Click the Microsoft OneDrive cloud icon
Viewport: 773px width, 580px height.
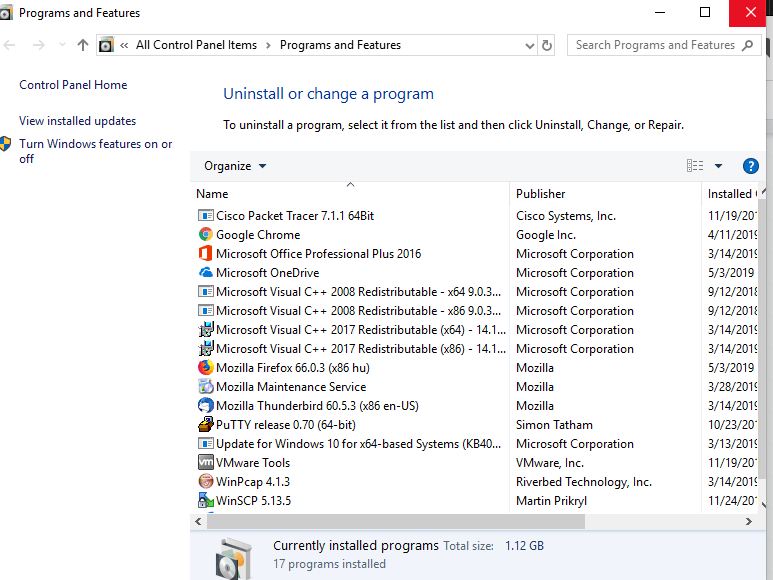pyautogui.click(x=206, y=273)
